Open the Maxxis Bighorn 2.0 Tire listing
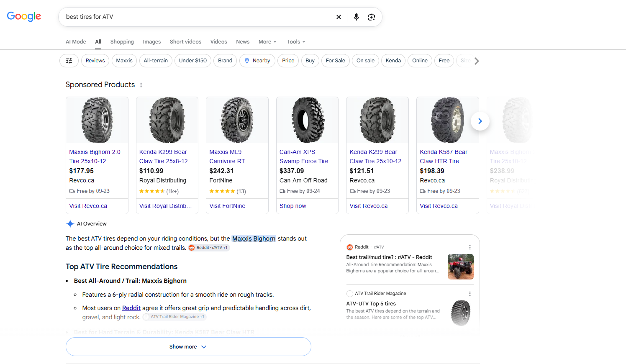The width and height of the screenshot is (626, 364). pyautogui.click(x=95, y=156)
